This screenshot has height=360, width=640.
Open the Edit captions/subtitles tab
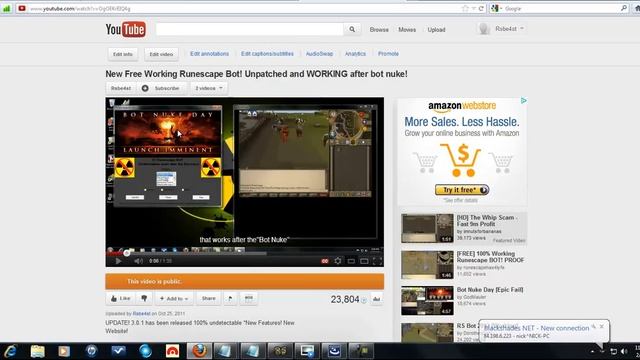click(x=267, y=54)
